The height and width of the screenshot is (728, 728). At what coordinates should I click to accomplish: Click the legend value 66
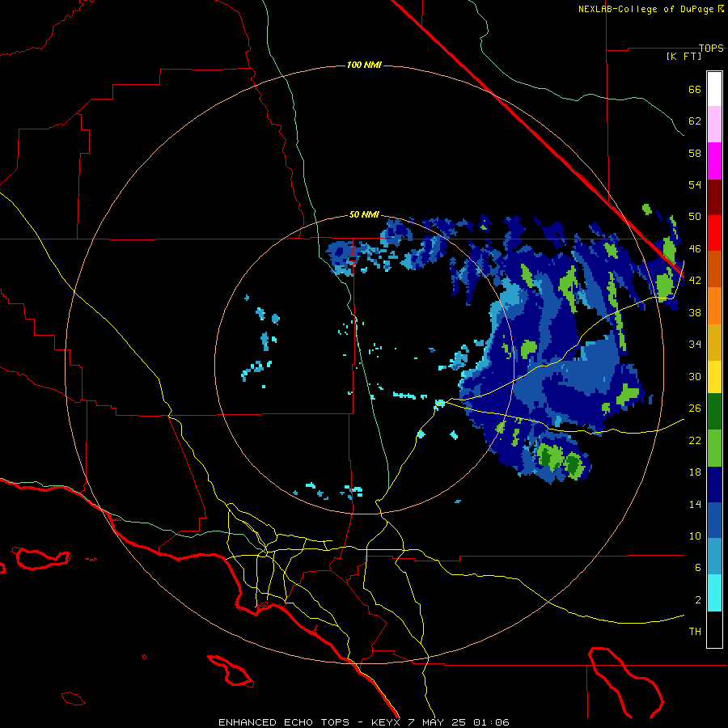pyautogui.click(x=695, y=89)
